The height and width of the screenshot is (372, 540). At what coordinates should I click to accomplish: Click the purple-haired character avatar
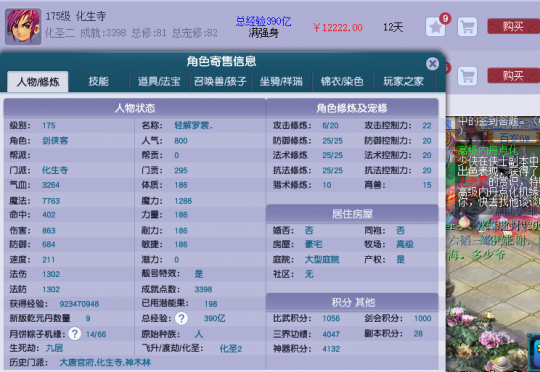tap(23, 27)
